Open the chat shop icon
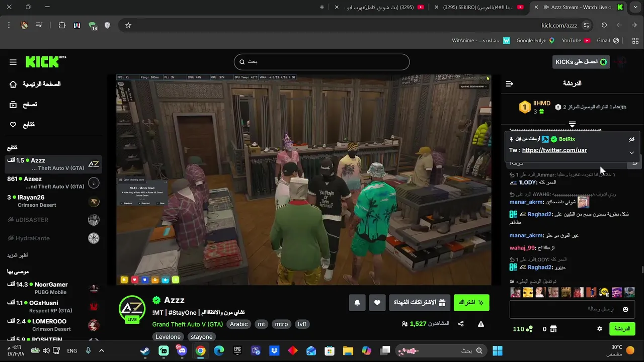 (553, 329)
